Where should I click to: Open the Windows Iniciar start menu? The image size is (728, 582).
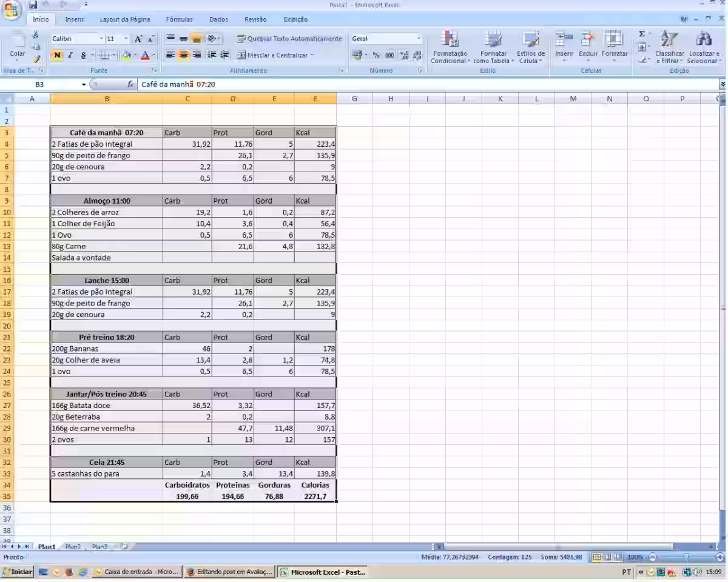click(x=18, y=572)
